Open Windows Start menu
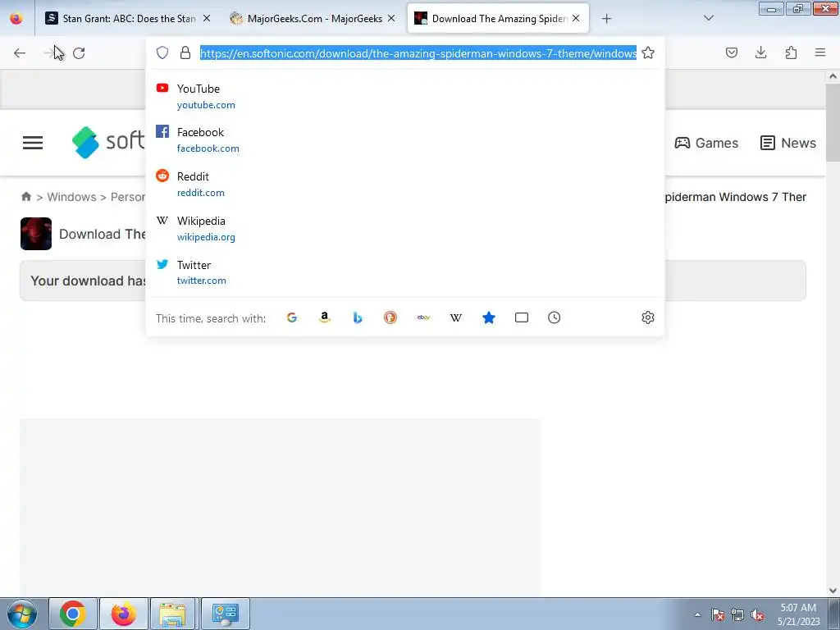840x630 pixels. point(22,614)
